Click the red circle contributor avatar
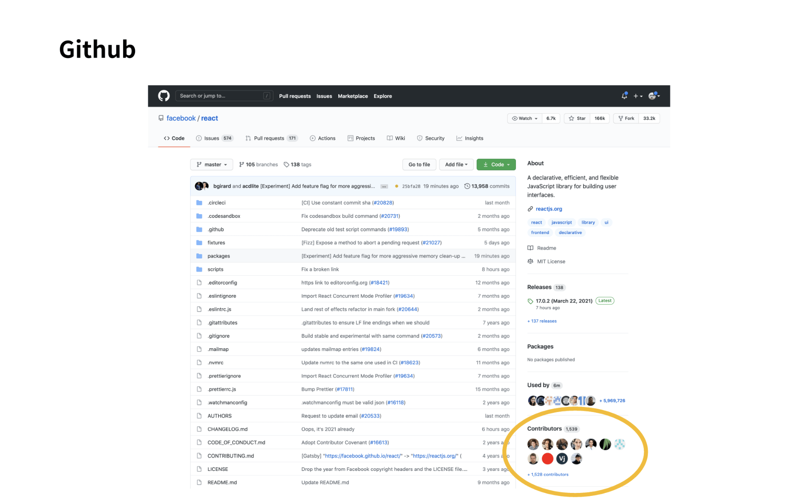Viewport: 812px width, 504px height. point(547,459)
